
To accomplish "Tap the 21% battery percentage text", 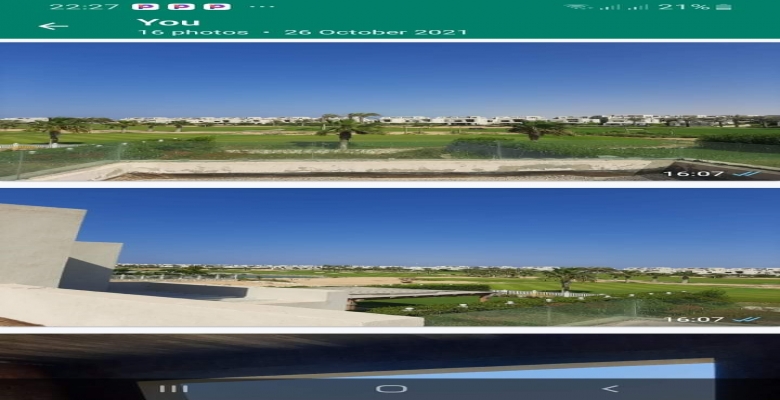I will point(685,6).
